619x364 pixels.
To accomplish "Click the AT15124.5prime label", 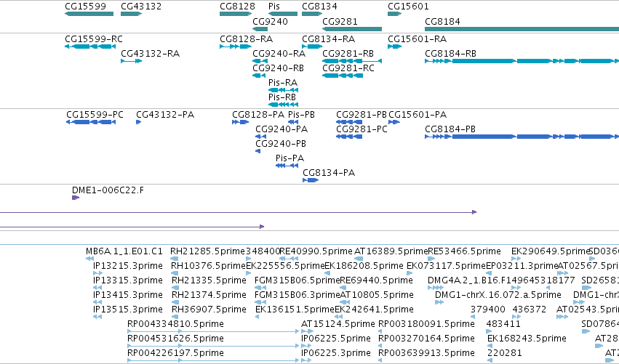I will click(338, 324).
